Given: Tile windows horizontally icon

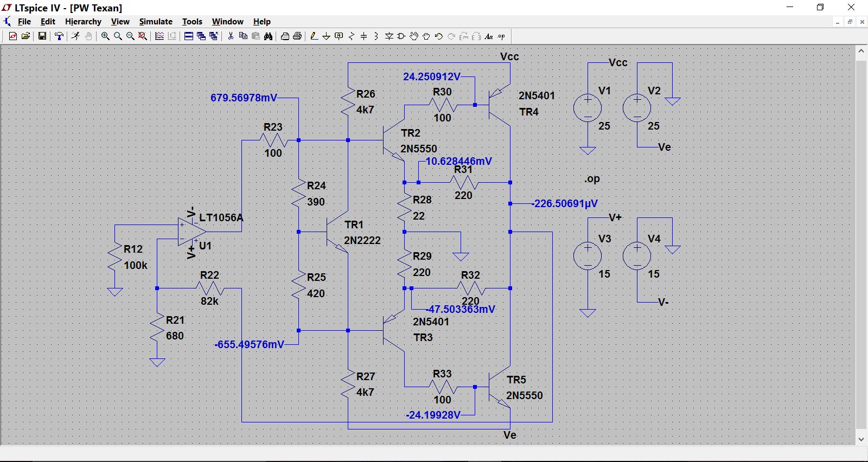Looking at the screenshot, I should point(189,36).
